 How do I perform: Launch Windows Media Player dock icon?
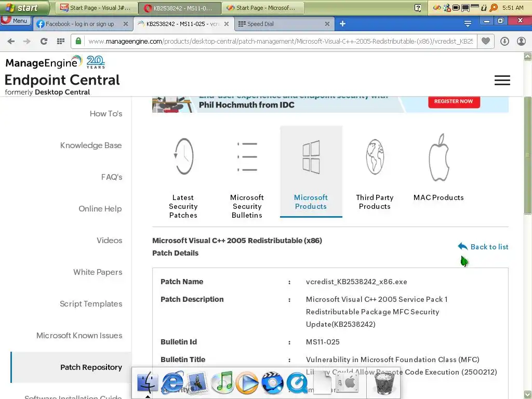pyautogui.click(x=247, y=383)
